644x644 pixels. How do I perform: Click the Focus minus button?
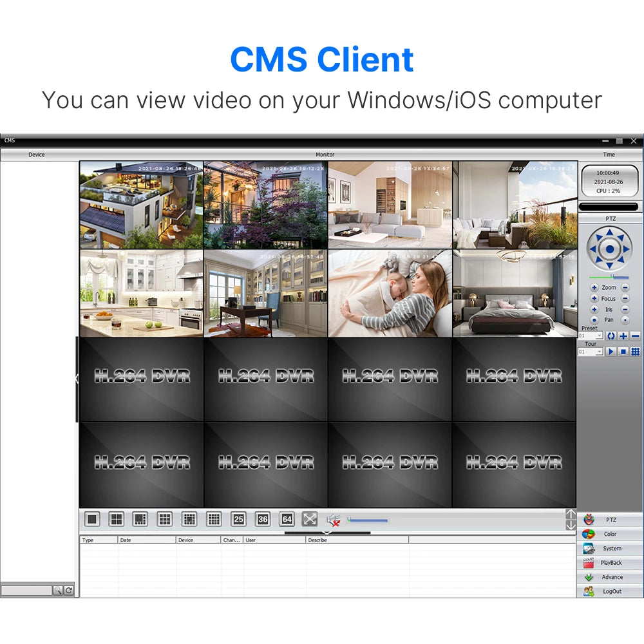[x=625, y=299]
